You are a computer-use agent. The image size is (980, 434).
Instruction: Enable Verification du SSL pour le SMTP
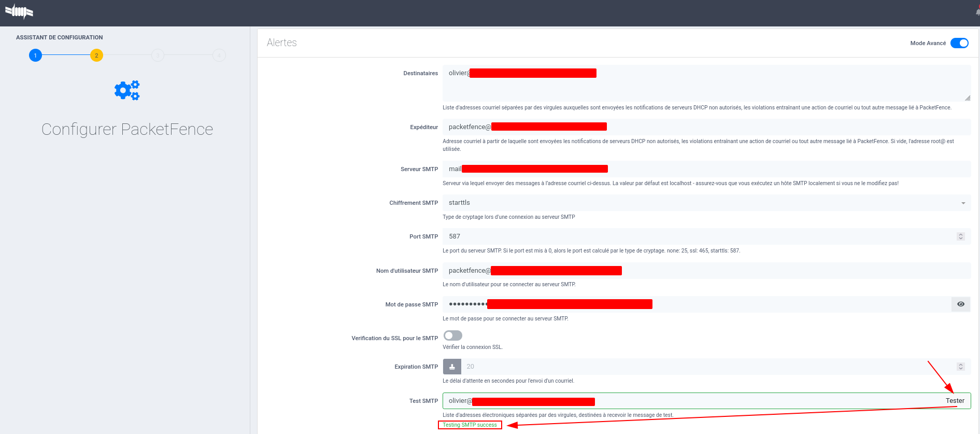point(453,335)
